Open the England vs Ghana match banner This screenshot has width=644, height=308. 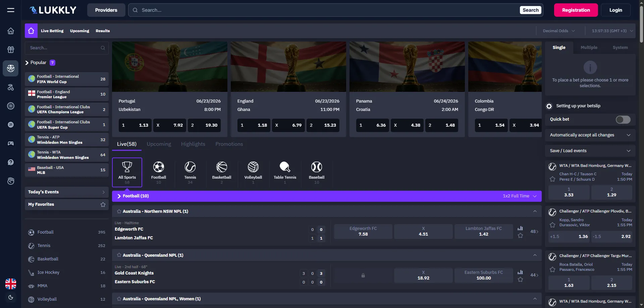click(x=288, y=67)
